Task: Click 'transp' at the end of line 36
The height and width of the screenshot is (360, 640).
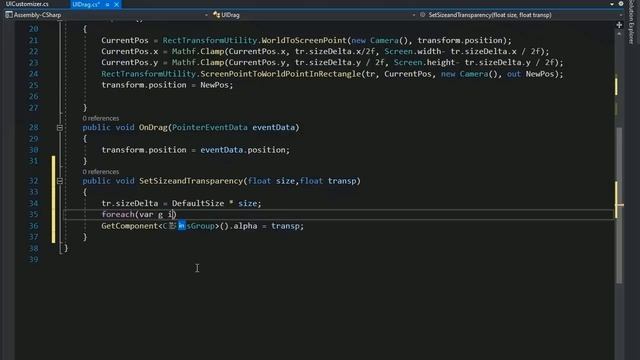Action: pos(285,226)
